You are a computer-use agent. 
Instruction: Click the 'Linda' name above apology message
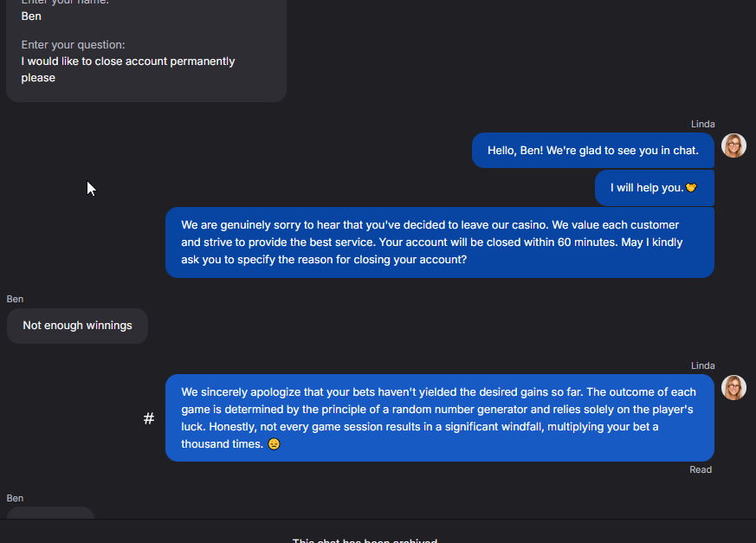(702, 365)
